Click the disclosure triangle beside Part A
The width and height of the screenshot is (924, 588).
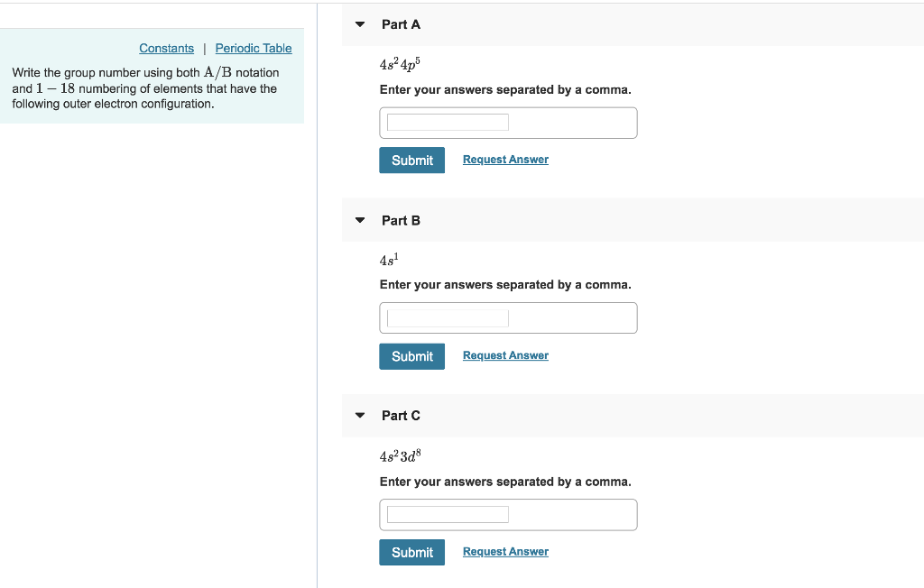(x=359, y=24)
